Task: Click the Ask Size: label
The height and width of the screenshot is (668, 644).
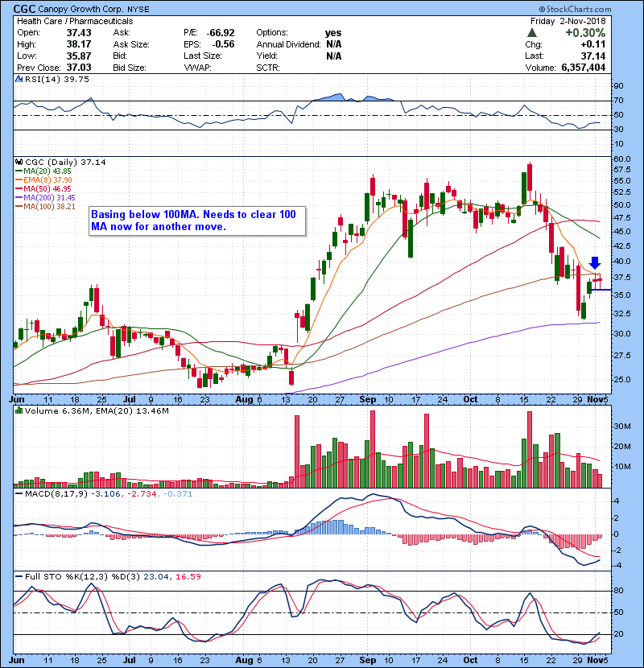Action: [131, 44]
